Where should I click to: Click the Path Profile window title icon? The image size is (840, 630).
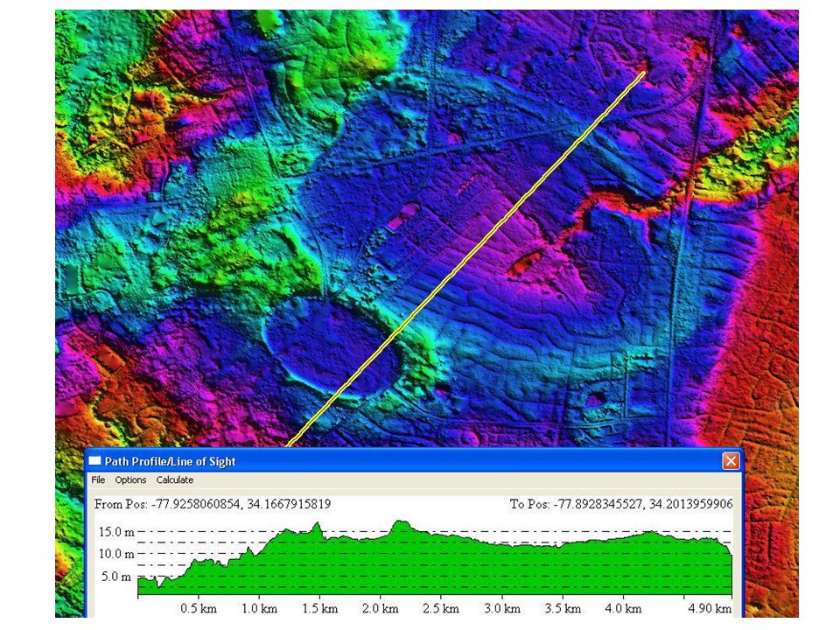[x=94, y=461]
